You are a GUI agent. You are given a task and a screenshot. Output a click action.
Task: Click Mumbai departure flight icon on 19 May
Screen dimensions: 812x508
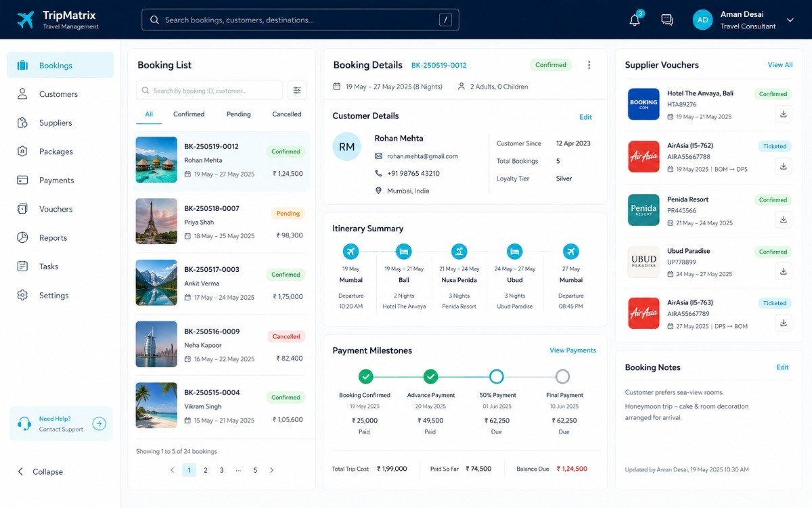tap(351, 252)
